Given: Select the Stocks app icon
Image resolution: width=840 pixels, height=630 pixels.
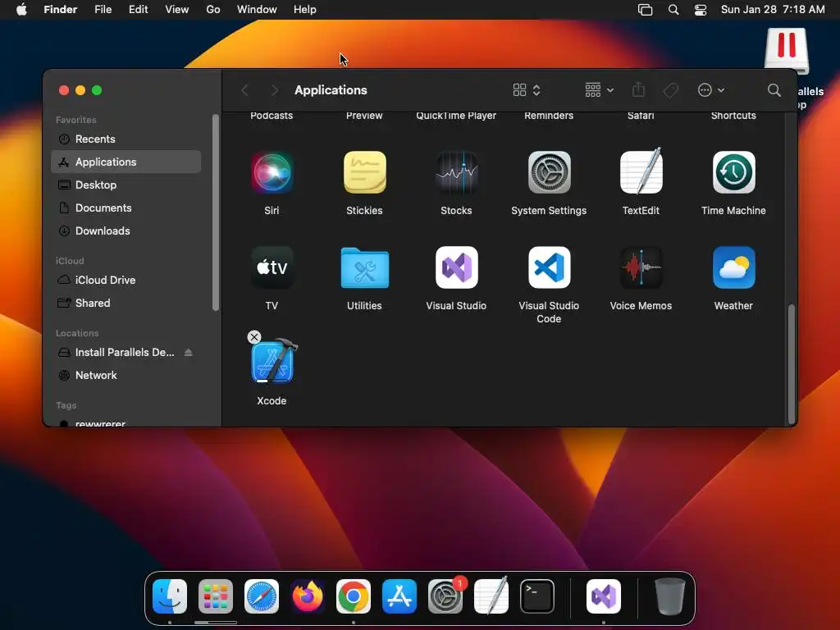Looking at the screenshot, I should (456, 172).
